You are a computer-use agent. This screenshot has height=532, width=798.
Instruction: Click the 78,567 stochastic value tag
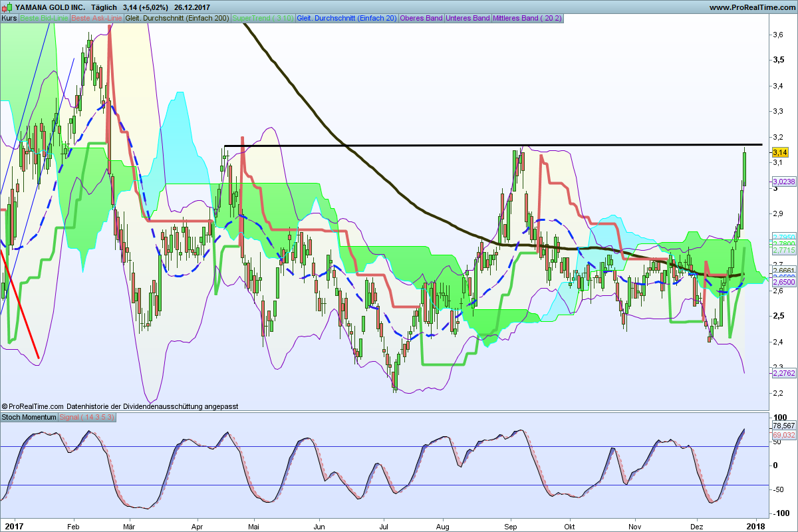[783, 426]
